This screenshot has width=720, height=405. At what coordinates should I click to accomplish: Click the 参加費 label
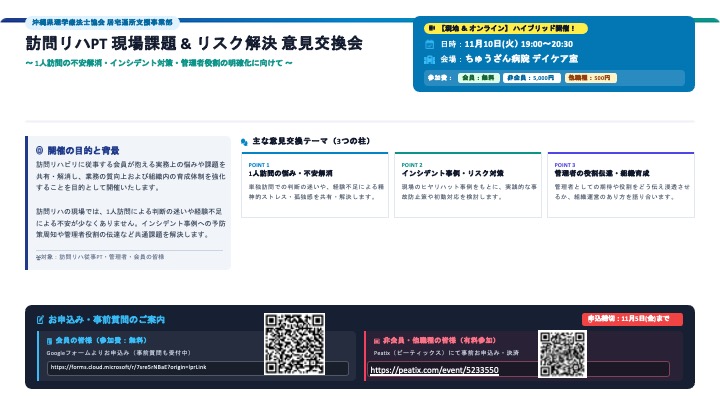click(440, 78)
